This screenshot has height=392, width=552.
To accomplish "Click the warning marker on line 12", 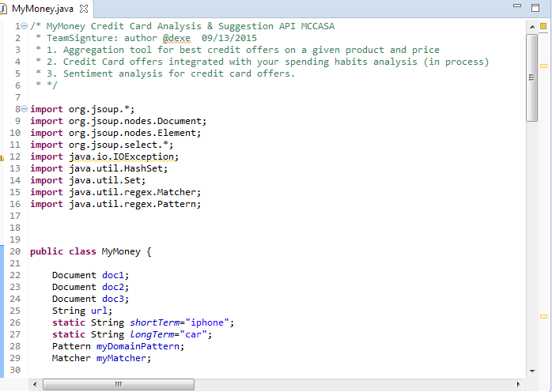I will coord(2,158).
